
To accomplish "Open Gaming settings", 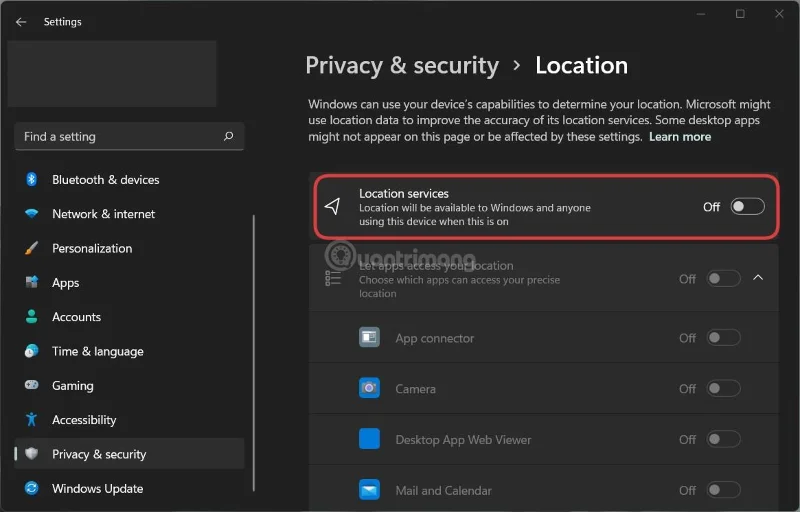I will click(129, 386).
